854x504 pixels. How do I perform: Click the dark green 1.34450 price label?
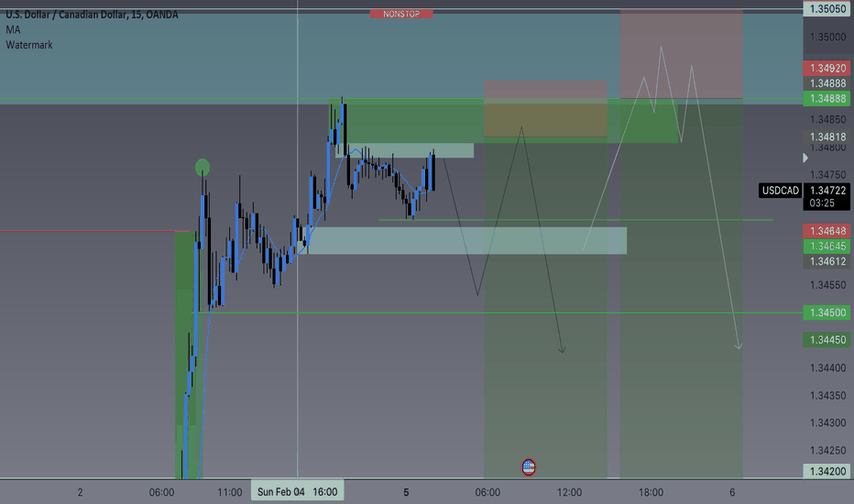827,340
